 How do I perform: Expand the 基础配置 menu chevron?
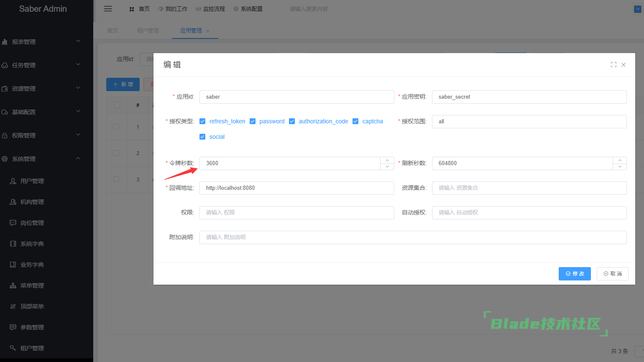point(78,111)
